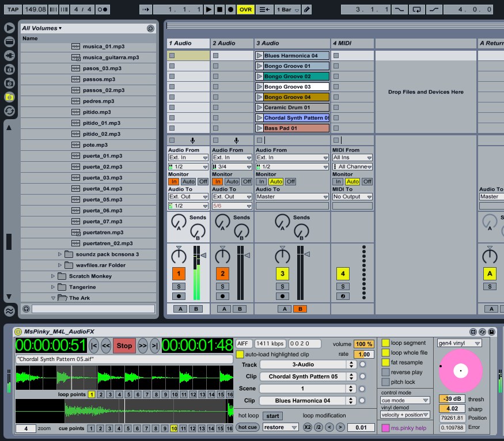504x441 pixels.
Task: Enable the loop segment checkbox
Action: [x=386, y=343]
